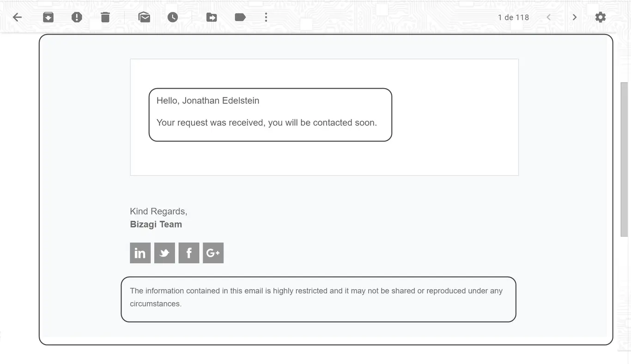Go back to the inbox list
The width and height of the screenshot is (631, 364).
17,18
